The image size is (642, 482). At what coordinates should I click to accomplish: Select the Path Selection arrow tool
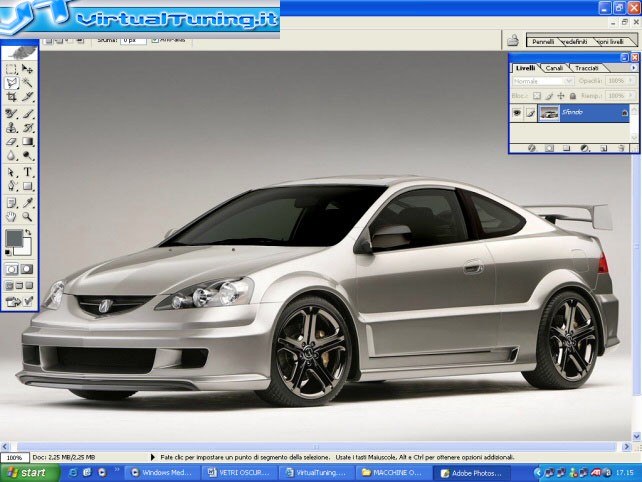[x=11, y=172]
